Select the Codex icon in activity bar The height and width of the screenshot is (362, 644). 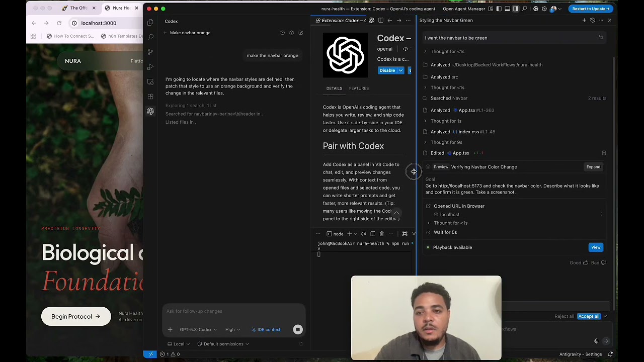[x=150, y=111]
